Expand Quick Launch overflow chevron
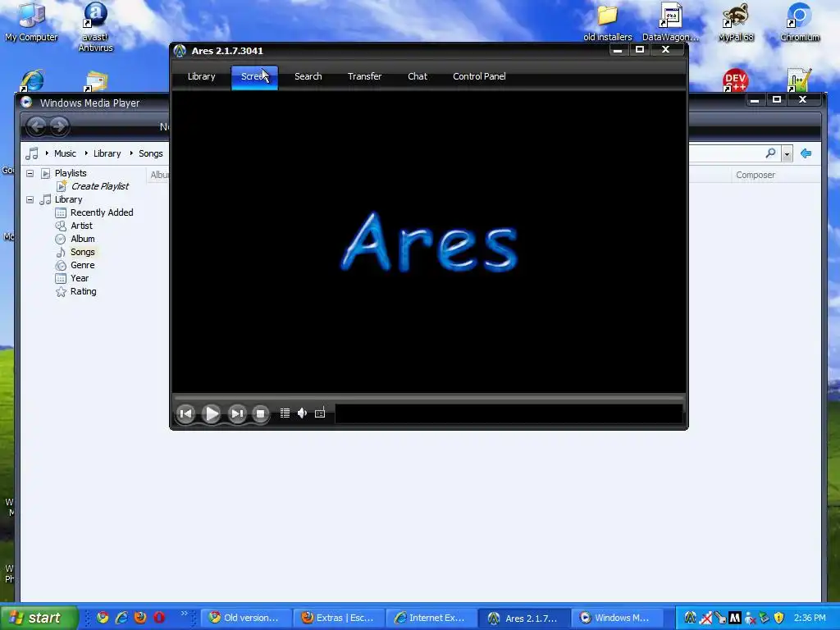The width and height of the screenshot is (840, 630). 185,614
